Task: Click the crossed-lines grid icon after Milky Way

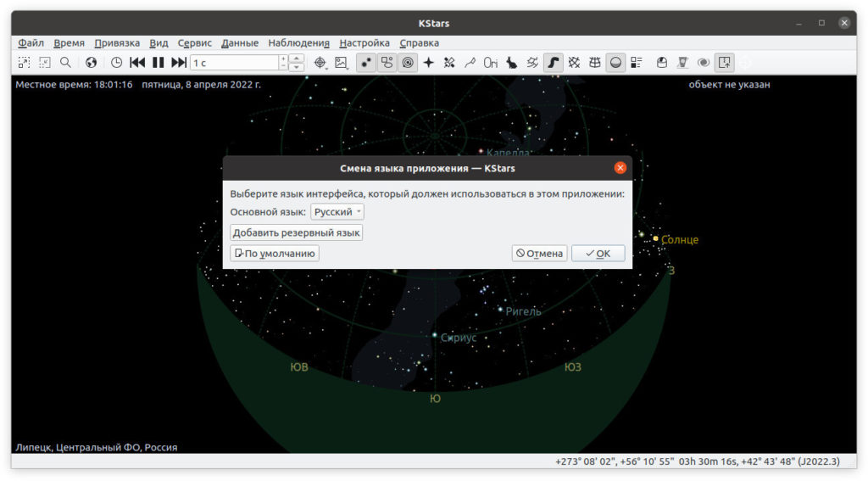Action: [574, 63]
